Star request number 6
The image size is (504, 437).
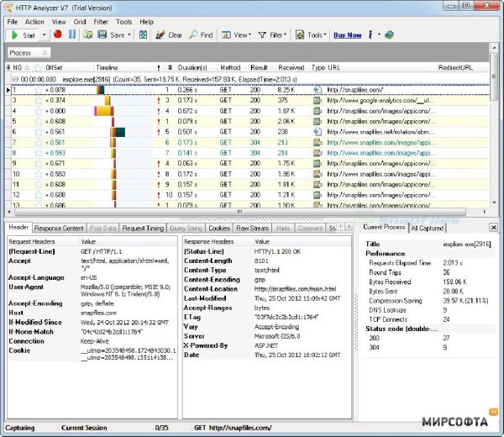point(39,132)
